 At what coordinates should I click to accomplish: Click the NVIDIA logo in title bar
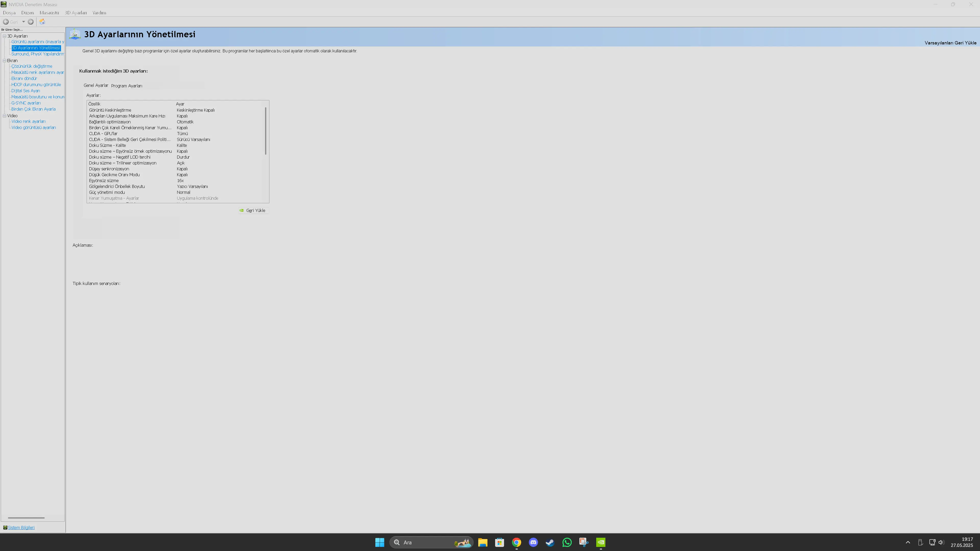coord(3,4)
